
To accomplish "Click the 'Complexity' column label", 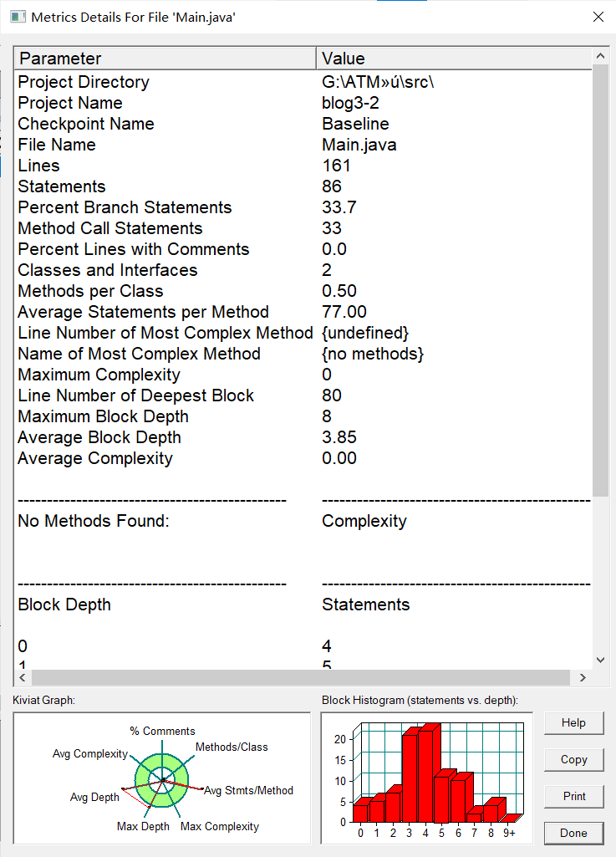I will pyautogui.click(x=364, y=521).
